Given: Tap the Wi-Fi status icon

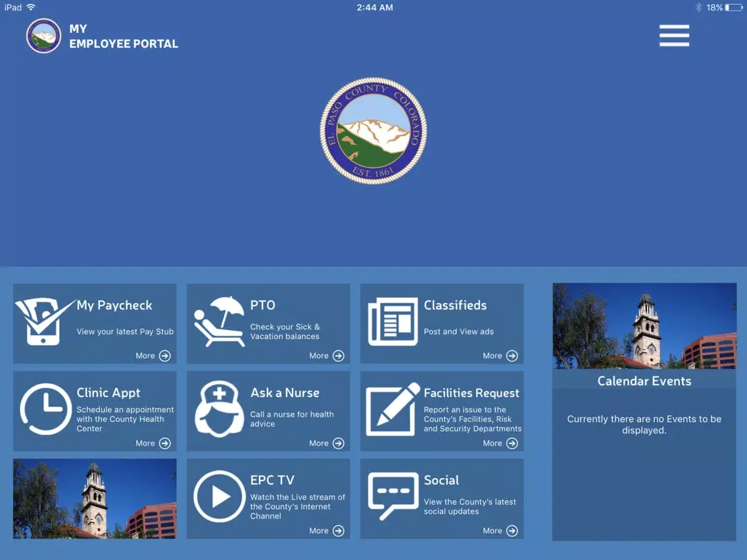Looking at the screenshot, I should pos(31,7).
